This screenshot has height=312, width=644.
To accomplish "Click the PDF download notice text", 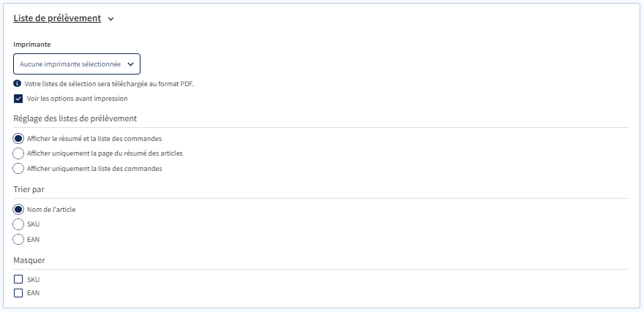I will 109,84.
